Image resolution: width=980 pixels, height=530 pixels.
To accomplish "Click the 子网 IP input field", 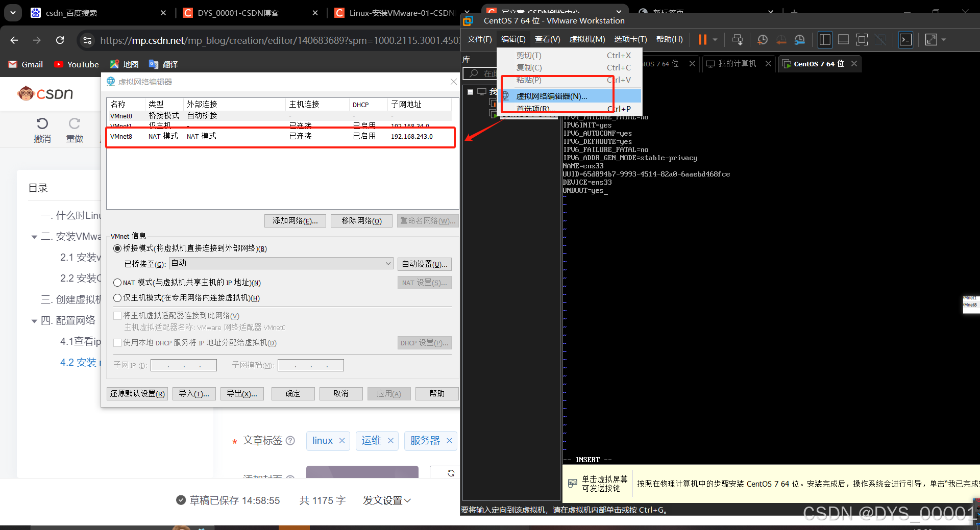I will pos(184,365).
